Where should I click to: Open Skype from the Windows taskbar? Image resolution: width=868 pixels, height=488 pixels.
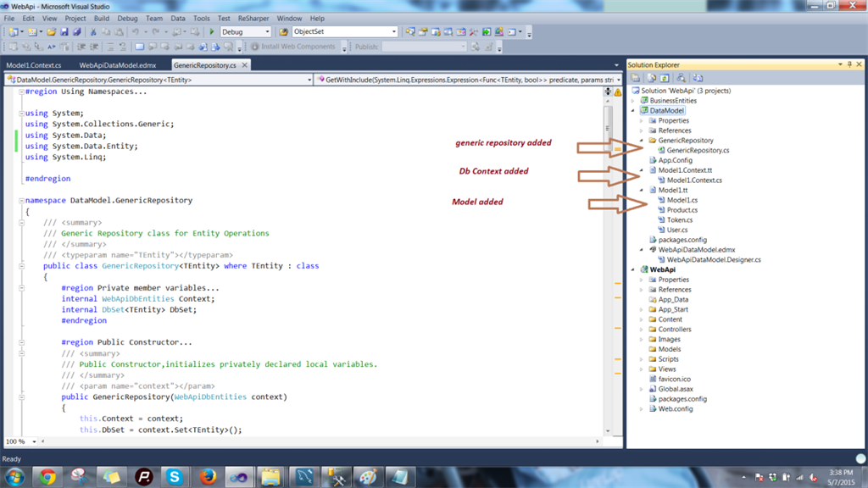(175, 476)
